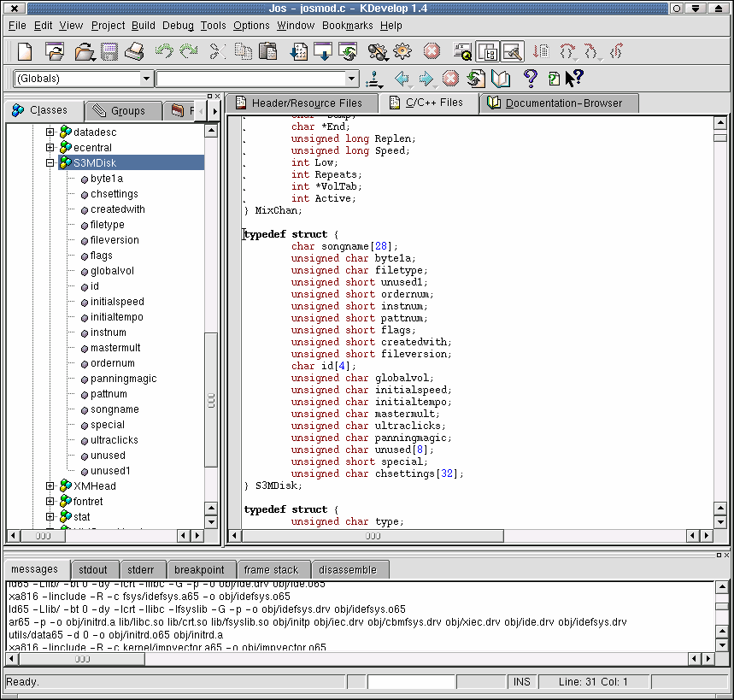Open the File menu
The image size is (734, 700).
click(17, 26)
